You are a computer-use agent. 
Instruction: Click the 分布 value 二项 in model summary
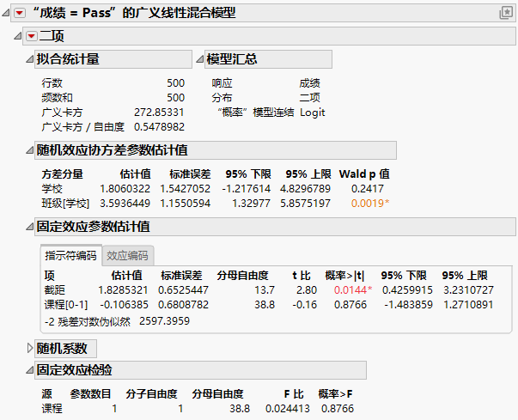[310, 98]
